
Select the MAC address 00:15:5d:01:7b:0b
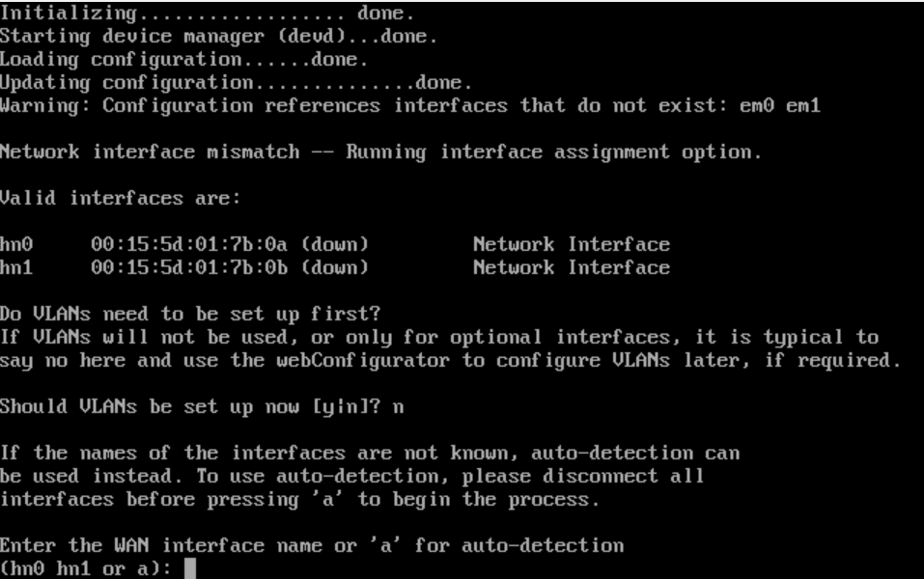[x=189, y=267]
